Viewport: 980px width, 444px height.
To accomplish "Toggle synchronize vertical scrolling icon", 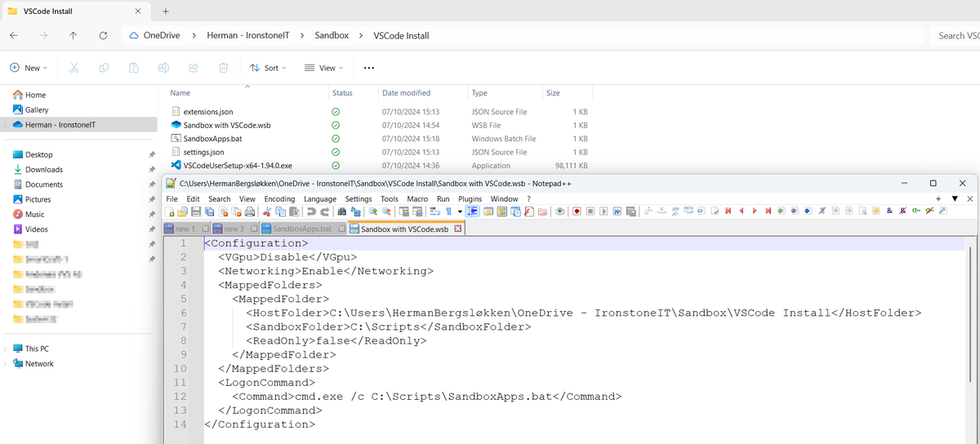I will 405,211.
